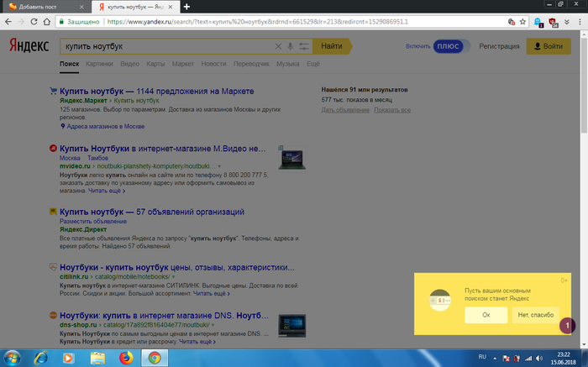Click the Войти login button
The height and width of the screenshot is (367, 588).
[548, 46]
